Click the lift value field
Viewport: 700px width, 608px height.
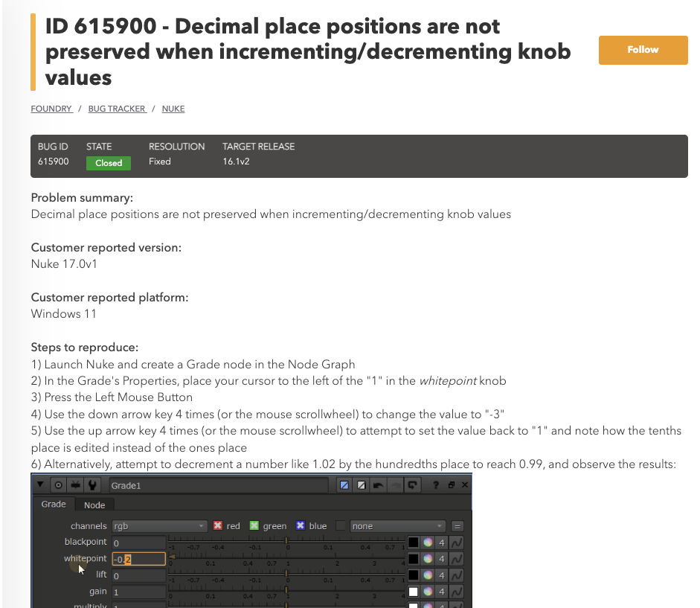[x=139, y=576]
